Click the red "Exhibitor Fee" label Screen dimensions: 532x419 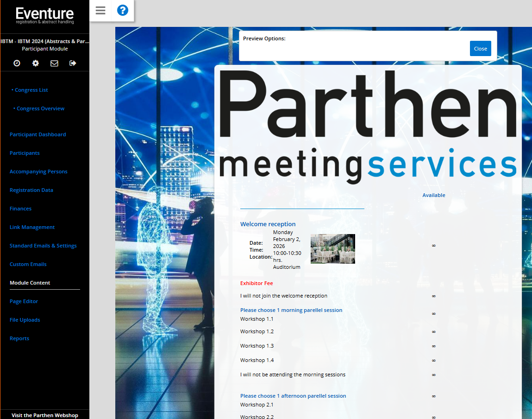257,283
